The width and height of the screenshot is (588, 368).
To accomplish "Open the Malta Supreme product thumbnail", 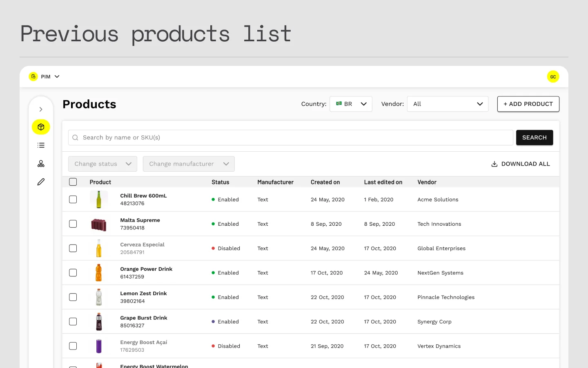I will (x=99, y=224).
